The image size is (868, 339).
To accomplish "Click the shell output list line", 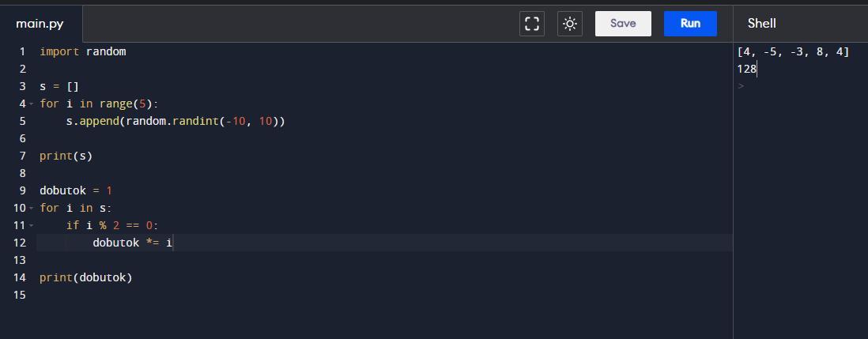I will (793, 52).
